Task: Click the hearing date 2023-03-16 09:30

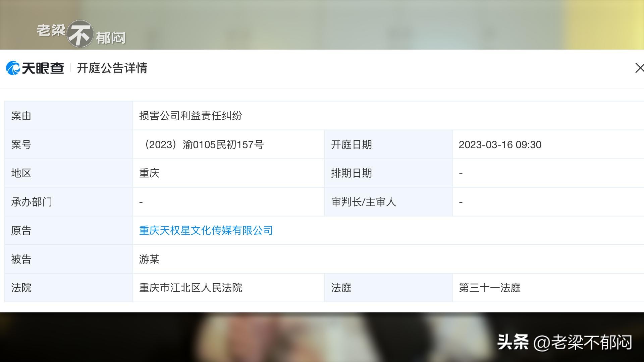Action: pos(500,145)
